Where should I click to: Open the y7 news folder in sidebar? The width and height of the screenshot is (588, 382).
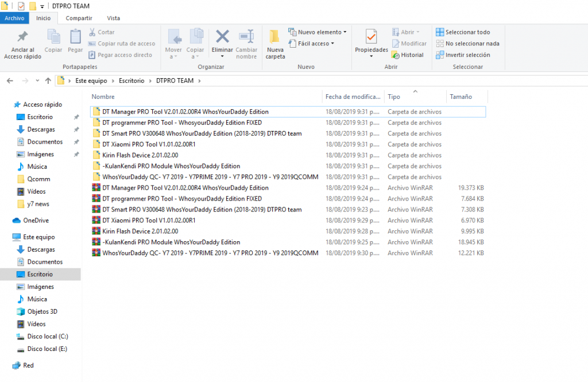38,204
